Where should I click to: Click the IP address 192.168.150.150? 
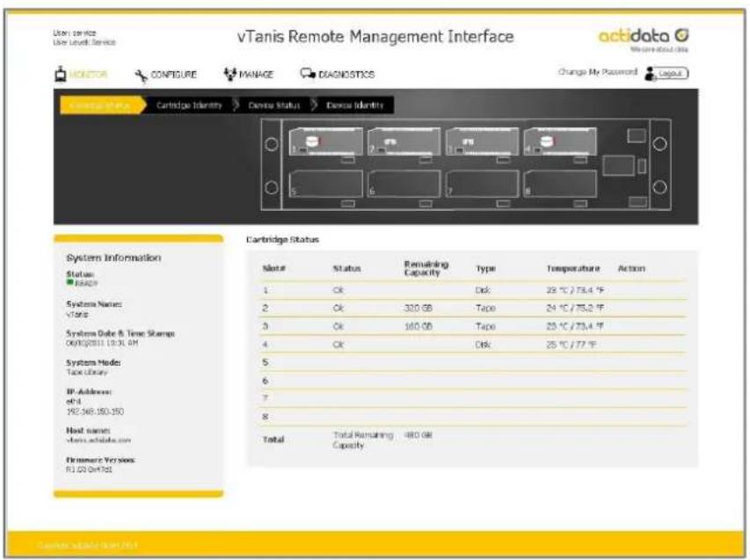95,411
